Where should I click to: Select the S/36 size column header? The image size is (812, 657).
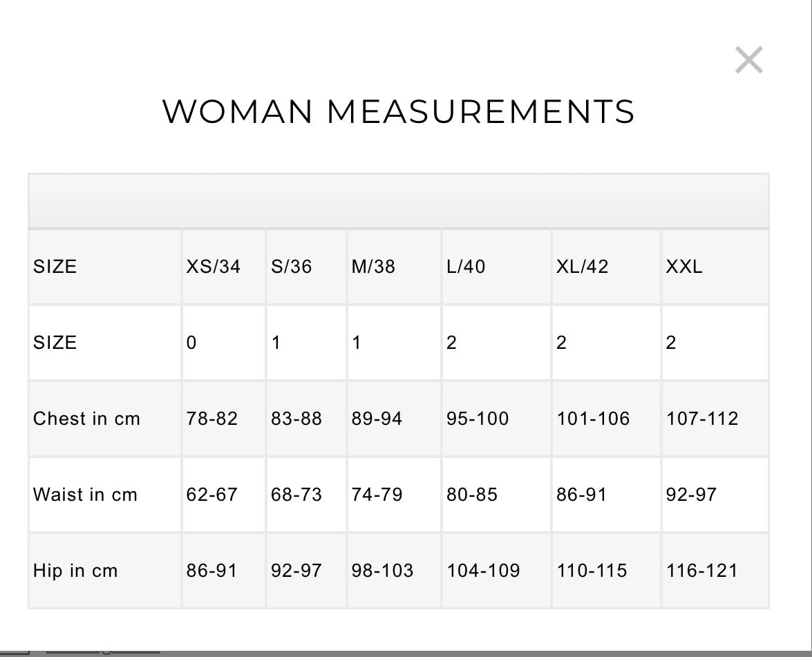(x=291, y=267)
